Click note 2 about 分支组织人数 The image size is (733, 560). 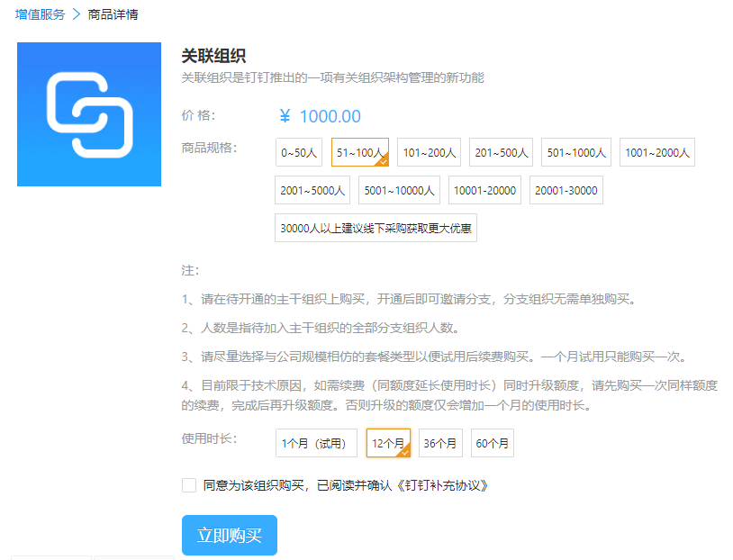[321, 328]
